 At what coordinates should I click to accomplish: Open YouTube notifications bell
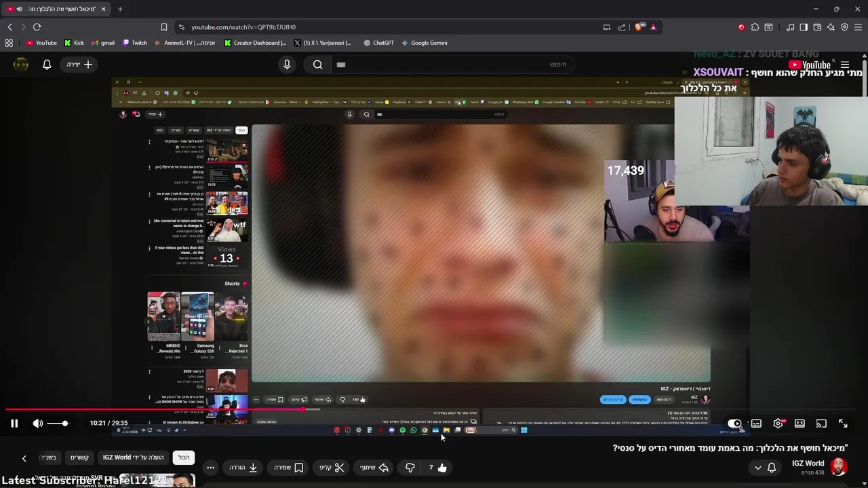tap(47, 64)
